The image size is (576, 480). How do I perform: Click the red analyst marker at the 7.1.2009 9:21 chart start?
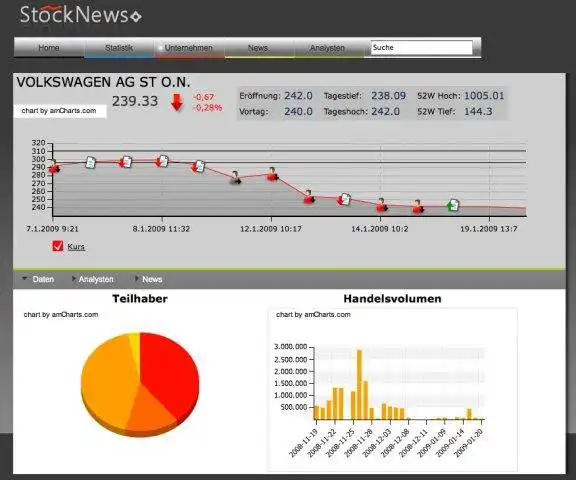pos(54,167)
